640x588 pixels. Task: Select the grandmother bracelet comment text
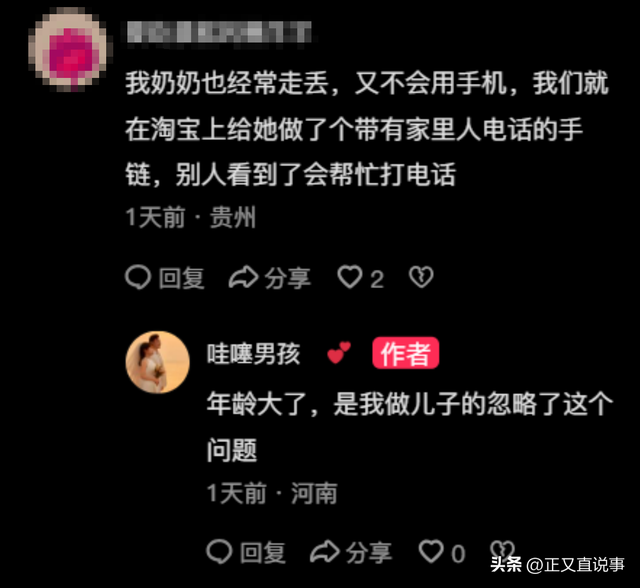pyautogui.click(x=367, y=129)
